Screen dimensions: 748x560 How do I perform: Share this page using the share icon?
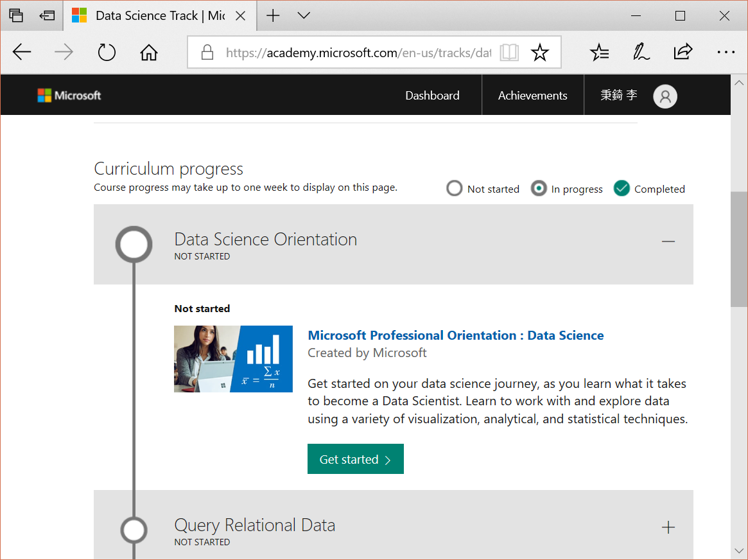[683, 52]
